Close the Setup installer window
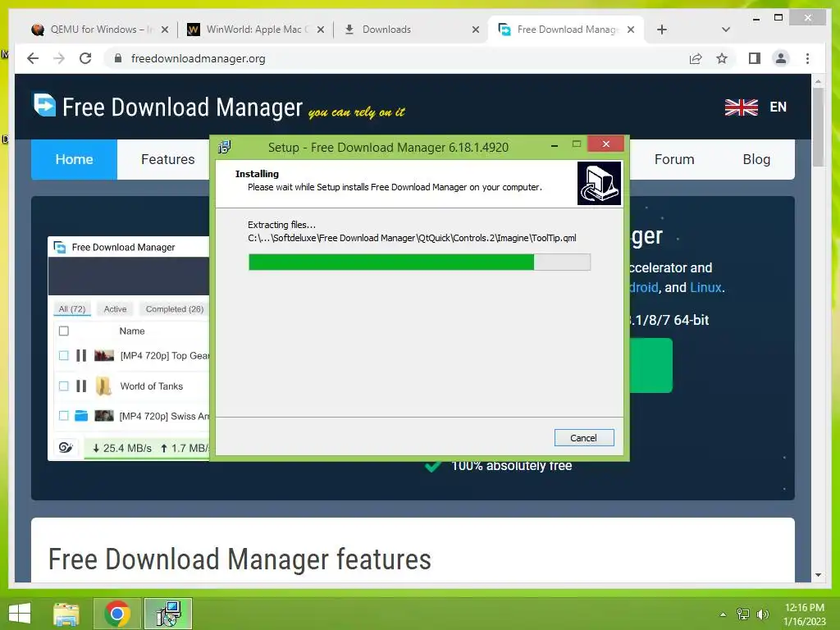 (x=606, y=144)
